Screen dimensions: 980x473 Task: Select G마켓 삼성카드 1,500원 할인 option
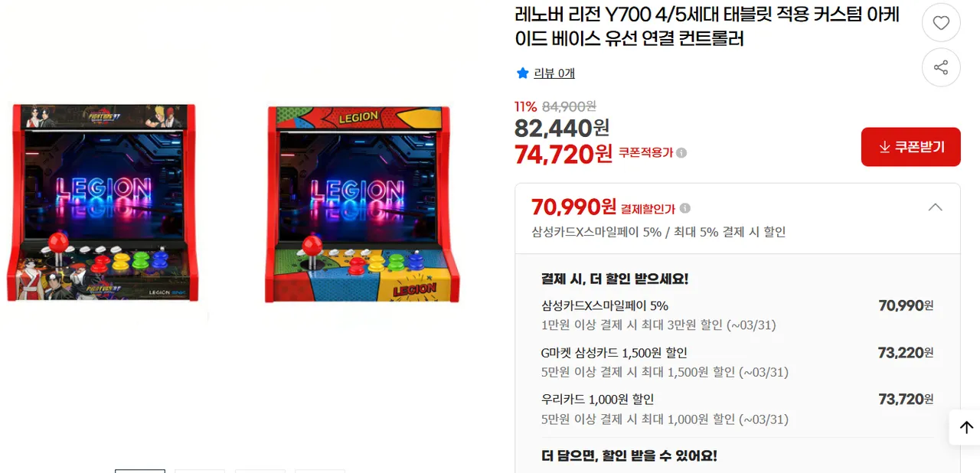pos(737,362)
